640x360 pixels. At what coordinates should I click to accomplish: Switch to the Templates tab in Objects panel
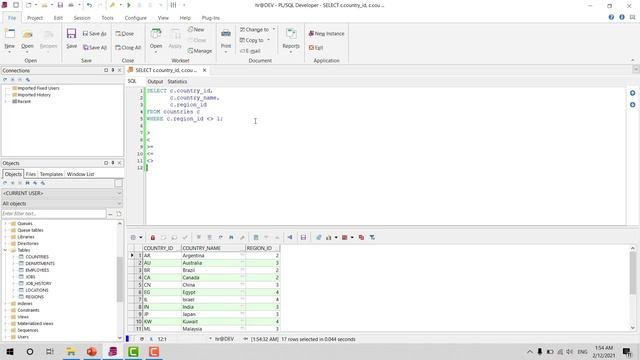pyautogui.click(x=51, y=174)
